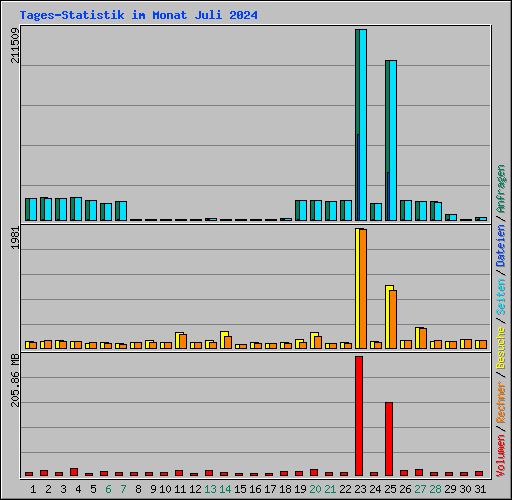Click the chart title Tages-Statistik im Monat Juli 2024
The width and height of the screenshot is (512, 500).
coord(138,15)
